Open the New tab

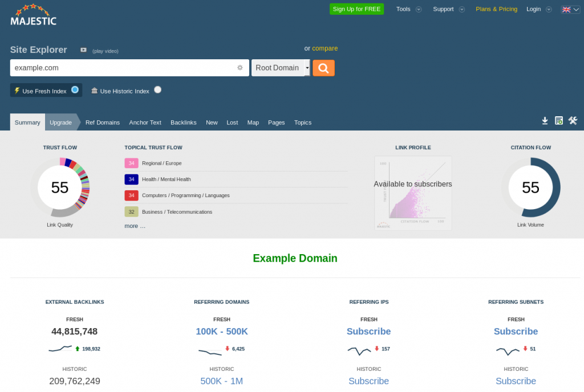[x=212, y=122]
